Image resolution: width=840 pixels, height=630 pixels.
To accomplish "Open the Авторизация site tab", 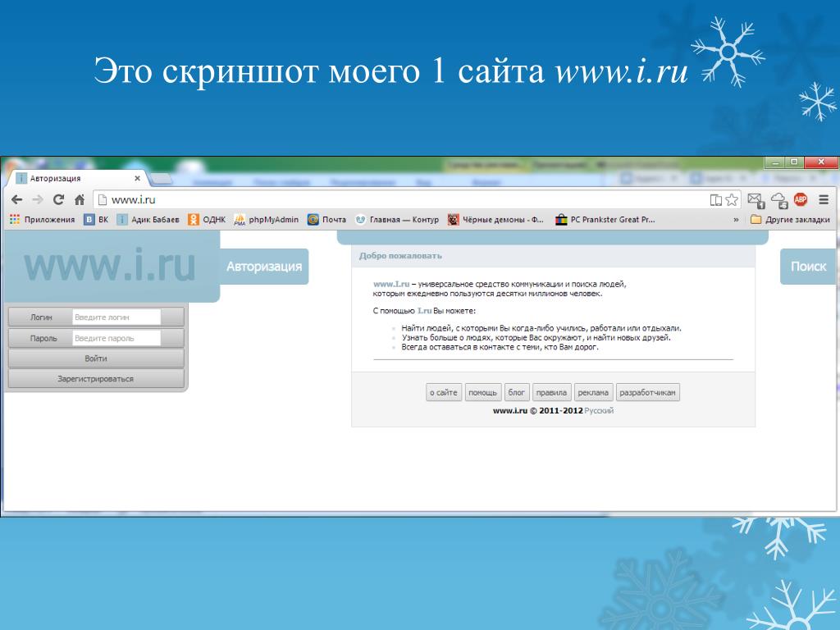I will pyautogui.click(x=264, y=267).
